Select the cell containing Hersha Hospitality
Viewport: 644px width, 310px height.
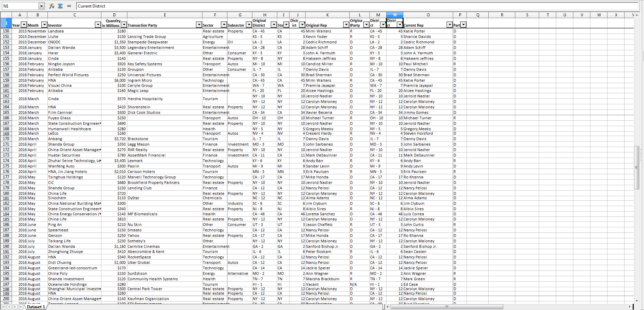pos(165,99)
